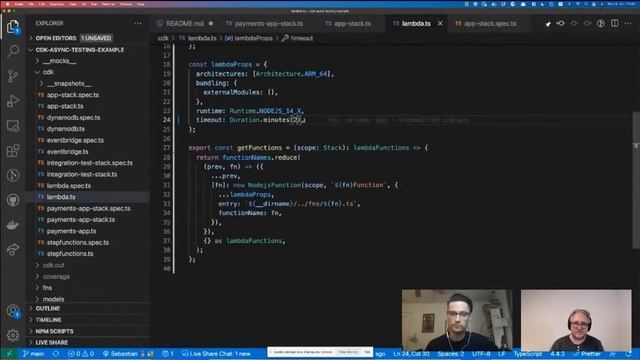Open app-stack.spec.ts in the explorer
The height and width of the screenshot is (360, 640).
pos(73,95)
